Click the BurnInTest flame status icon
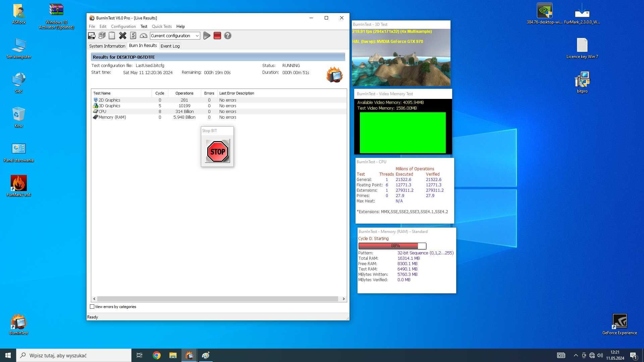The width and height of the screenshot is (644, 362). [x=334, y=75]
